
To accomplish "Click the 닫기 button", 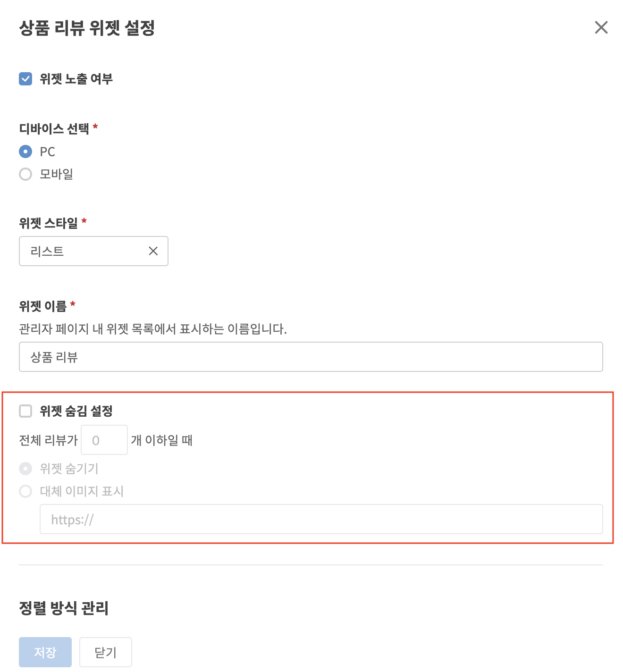I will pos(106,652).
